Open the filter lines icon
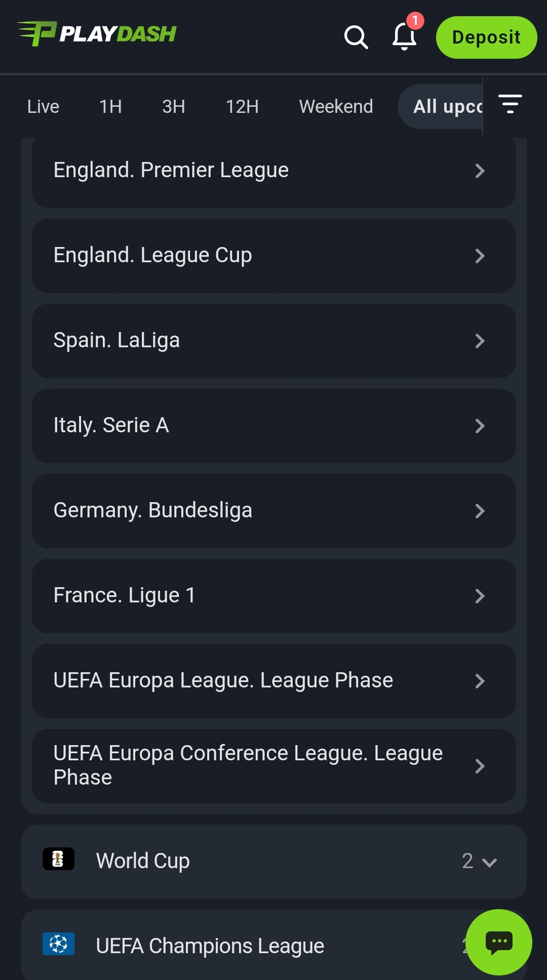The width and height of the screenshot is (547, 980). click(x=510, y=104)
